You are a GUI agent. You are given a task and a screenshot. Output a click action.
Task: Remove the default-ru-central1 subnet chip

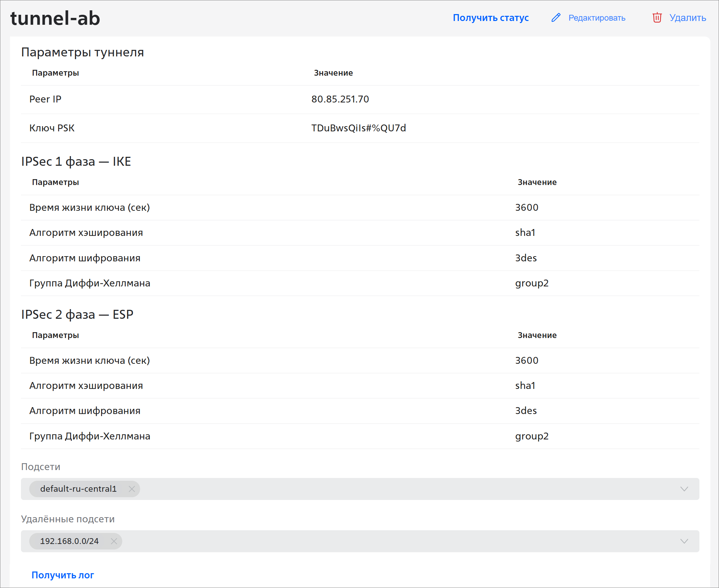(x=132, y=489)
